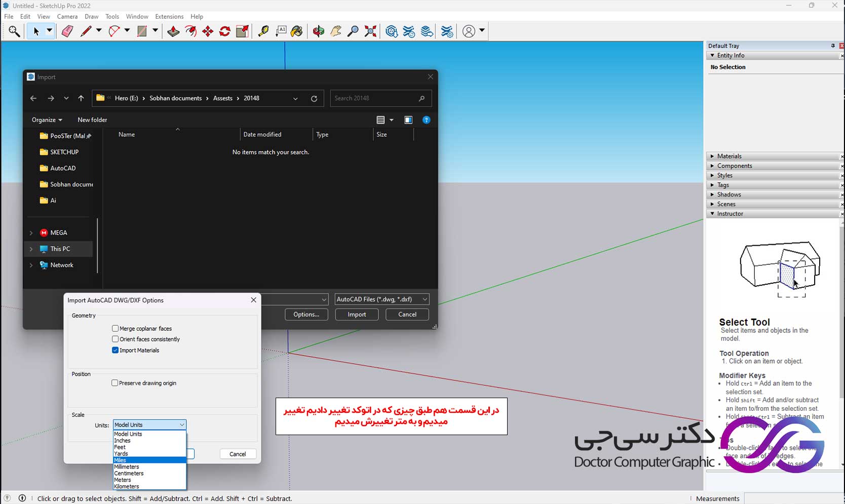The width and height of the screenshot is (845, 504).
Task: Select the Rectangle shape tool
Action: [142, 31]
